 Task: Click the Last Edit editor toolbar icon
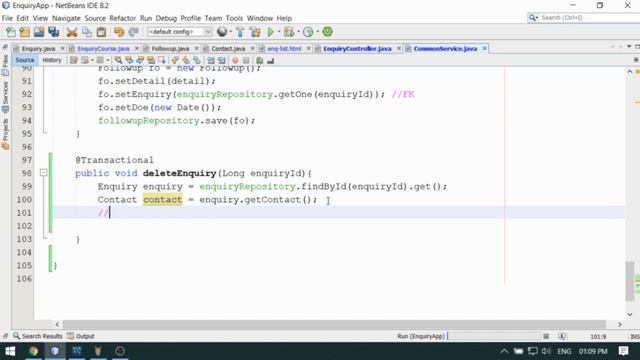[x=73, y=60]
